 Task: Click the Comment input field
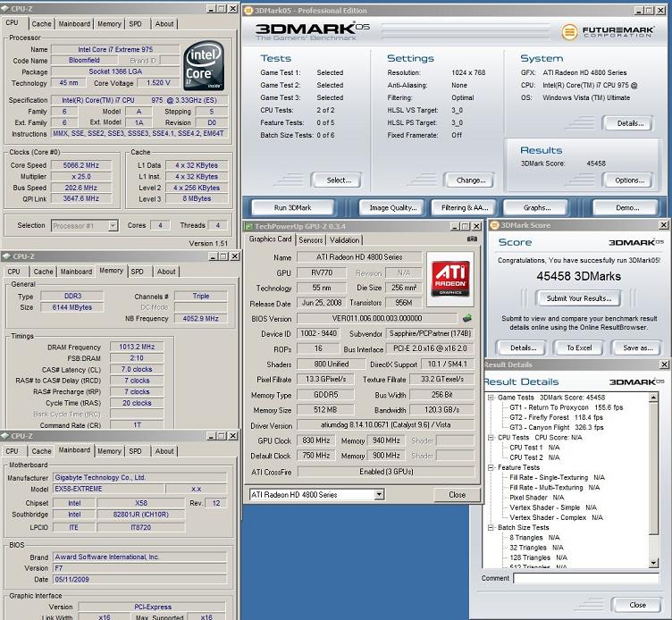[586, 578]
